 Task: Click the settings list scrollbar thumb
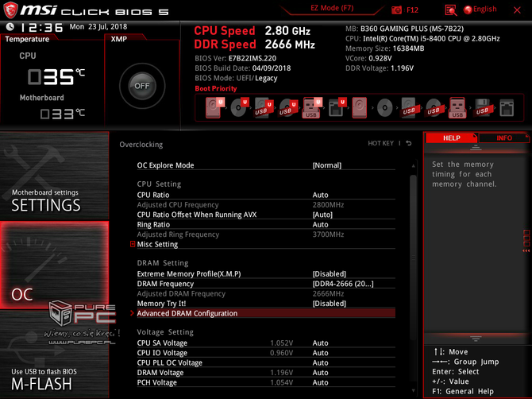(x=413, y=258)
